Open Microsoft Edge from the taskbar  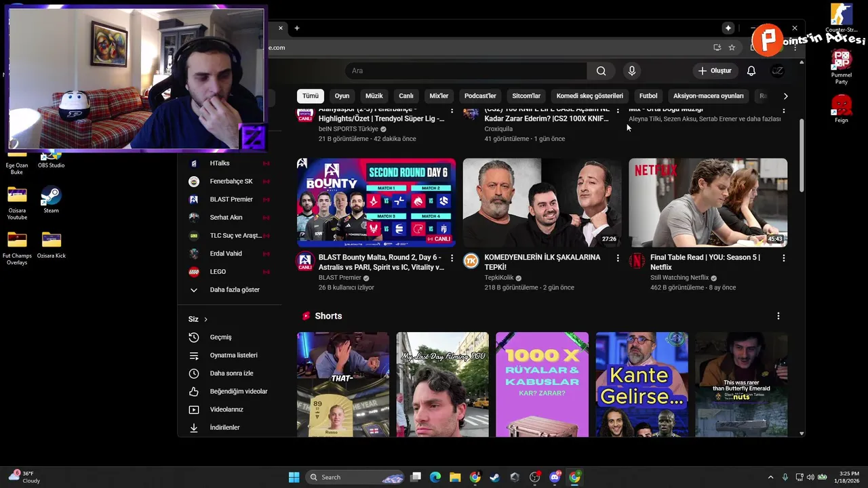[435, 477]
